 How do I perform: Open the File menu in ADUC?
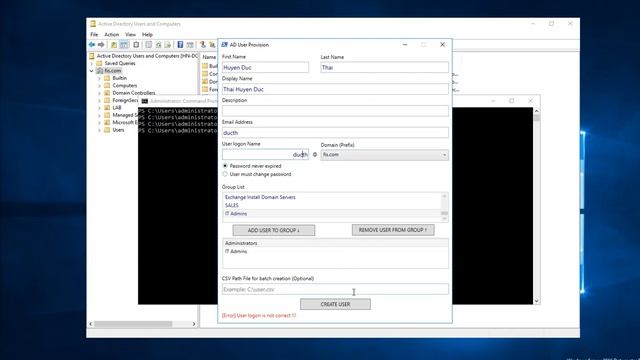[94, 35]
